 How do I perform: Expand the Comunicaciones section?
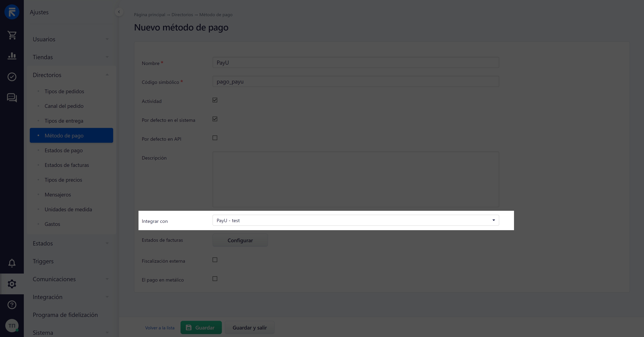point(71,279)
